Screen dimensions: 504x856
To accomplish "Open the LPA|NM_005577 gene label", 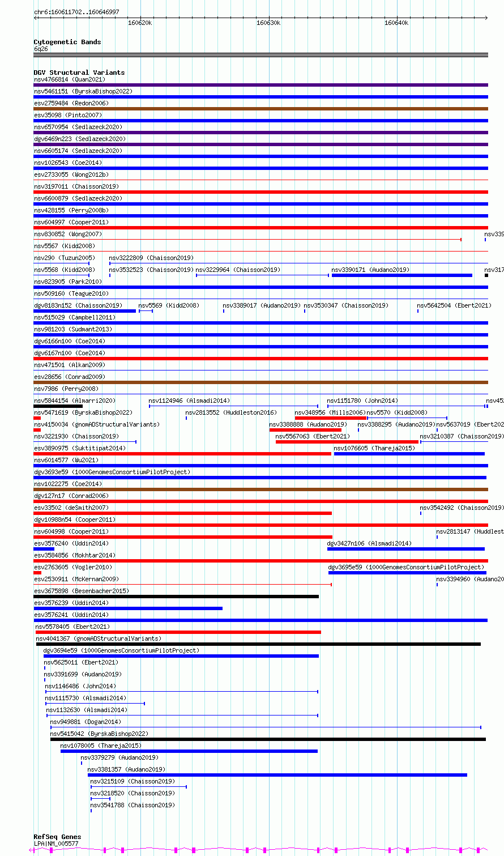I will pyautogui.click(x=56, y=844).
